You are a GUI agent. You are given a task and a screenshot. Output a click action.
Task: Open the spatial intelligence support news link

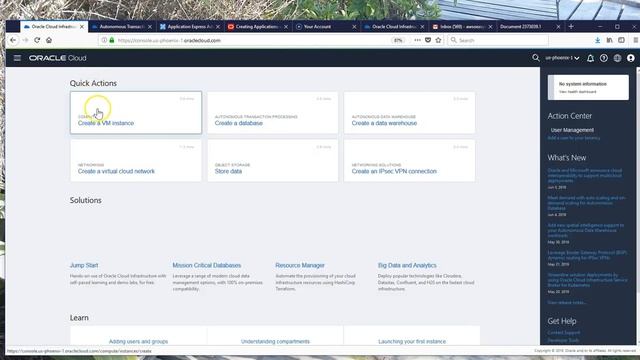click(585, 230)
